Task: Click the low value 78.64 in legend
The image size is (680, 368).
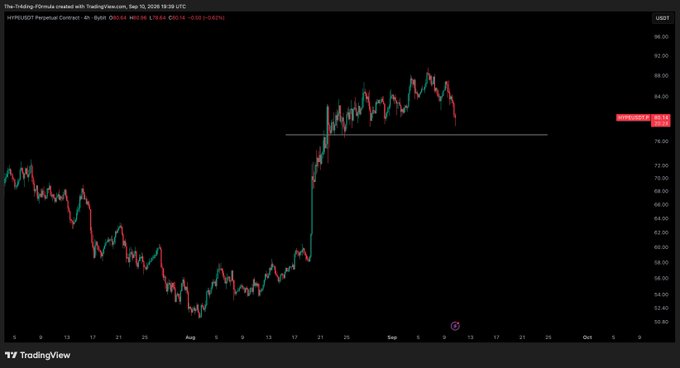Action: coord(158,18)
